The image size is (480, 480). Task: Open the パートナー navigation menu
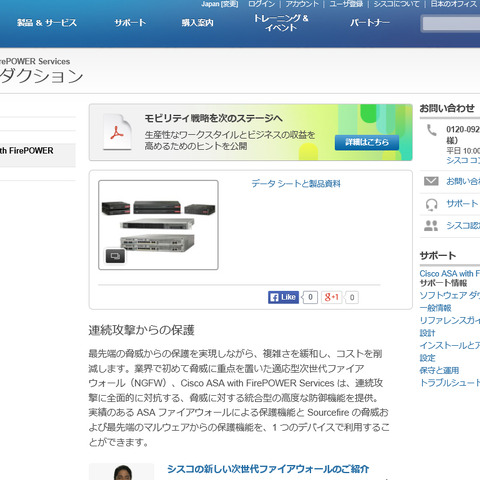tap(370, 23)
